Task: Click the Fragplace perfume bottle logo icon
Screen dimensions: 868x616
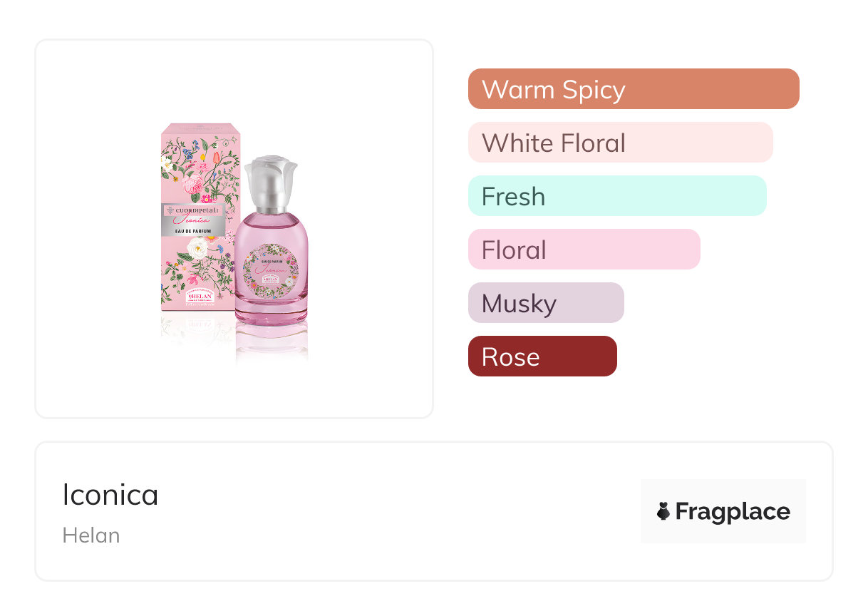Action: pos(663,511)
